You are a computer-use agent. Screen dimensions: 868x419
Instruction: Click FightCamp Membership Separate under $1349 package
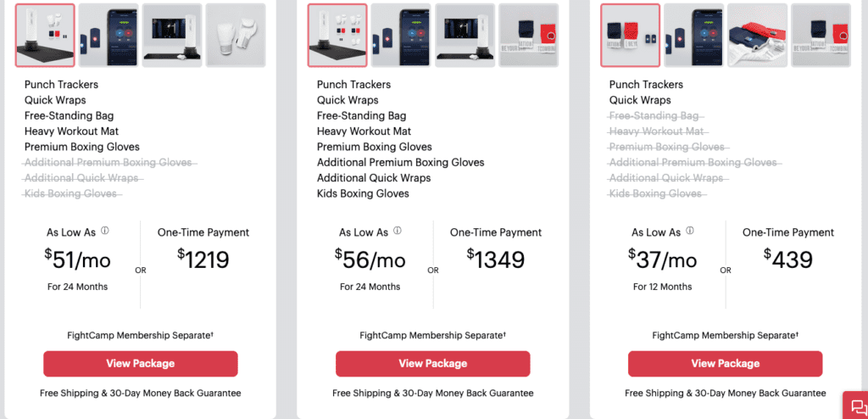pyautogui.click(x=433, y=335)
